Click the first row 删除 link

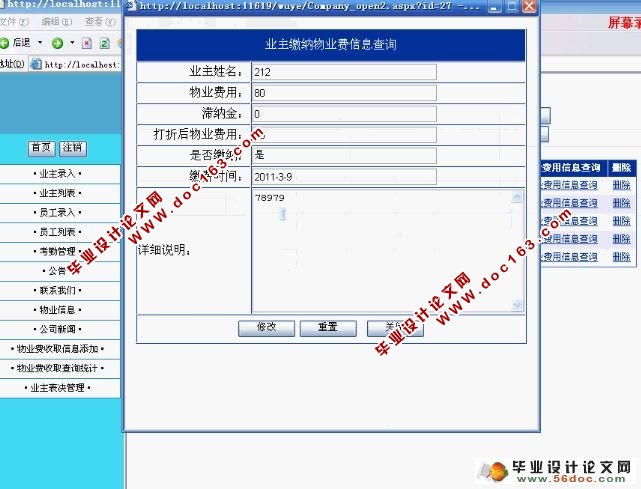[x=621, y=185]
